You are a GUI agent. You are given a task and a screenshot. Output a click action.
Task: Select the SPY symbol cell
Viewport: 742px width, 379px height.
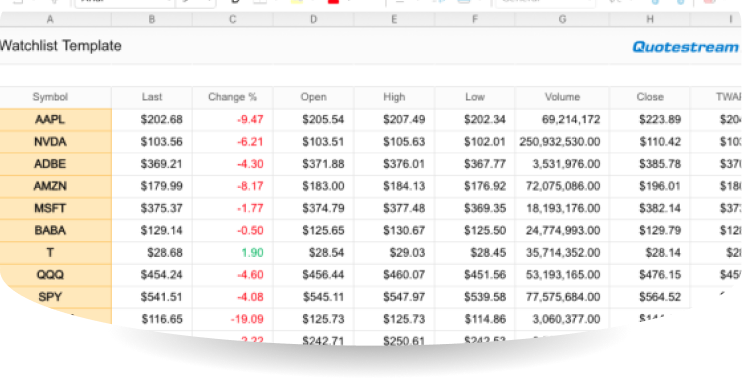tap(50, 297)
